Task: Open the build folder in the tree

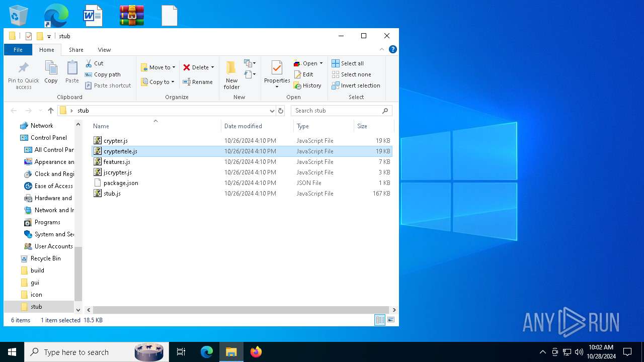Action: 37,270
